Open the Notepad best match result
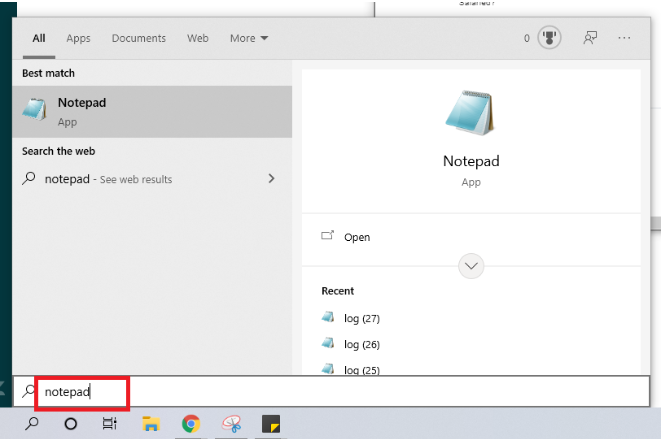Screen dimensions: 663x439 (152, 112)
